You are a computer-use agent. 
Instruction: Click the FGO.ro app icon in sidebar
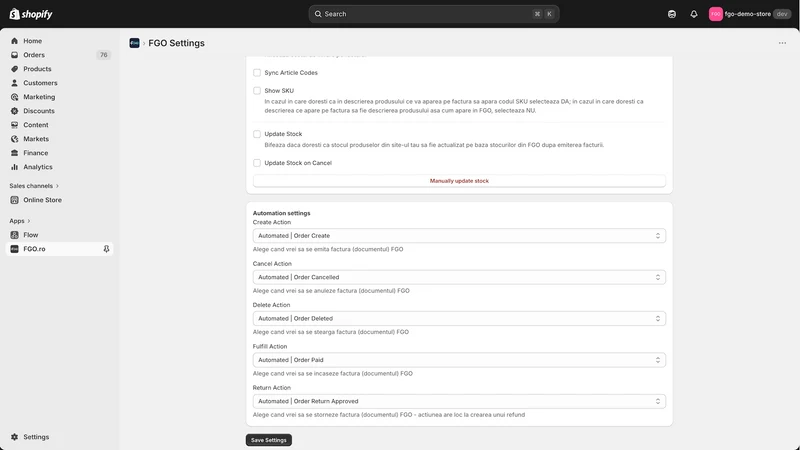coord(14,249)
